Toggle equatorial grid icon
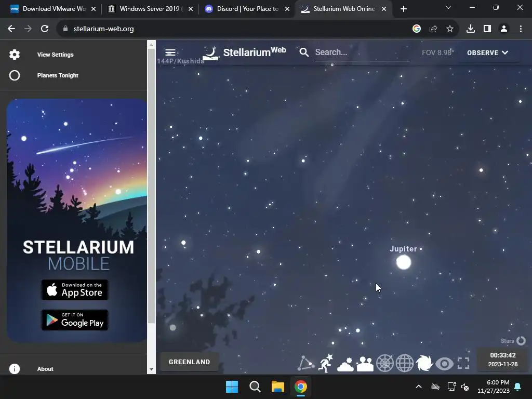 (x=404, y=363)
